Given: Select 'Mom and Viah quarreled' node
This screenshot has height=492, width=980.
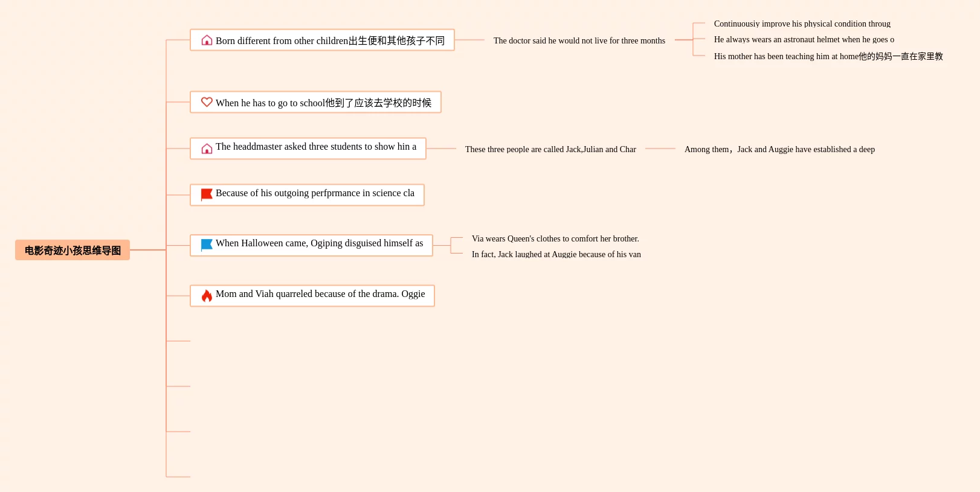Looking at the screenshot, I should 312,296.
